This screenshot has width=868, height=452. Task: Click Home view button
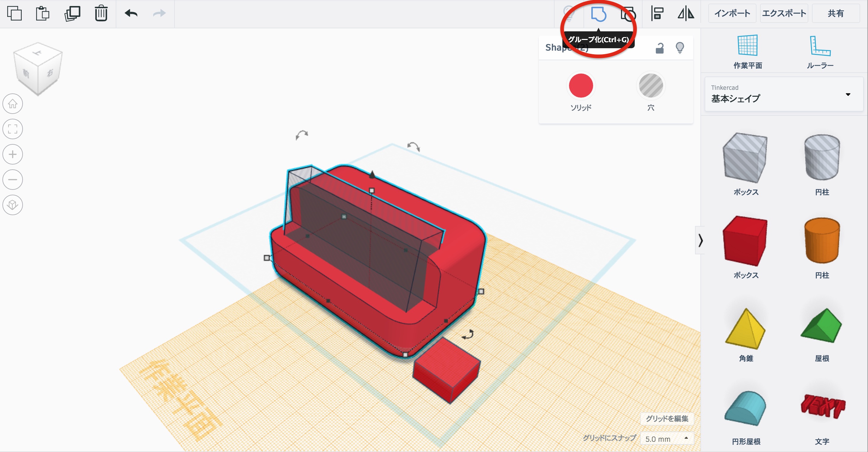tap(12, 103)
